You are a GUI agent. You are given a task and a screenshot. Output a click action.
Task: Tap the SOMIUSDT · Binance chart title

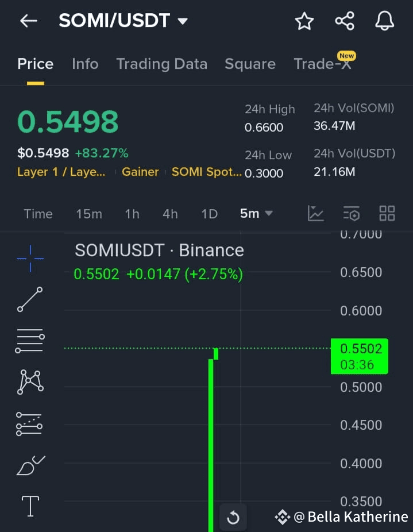(159, 250)
